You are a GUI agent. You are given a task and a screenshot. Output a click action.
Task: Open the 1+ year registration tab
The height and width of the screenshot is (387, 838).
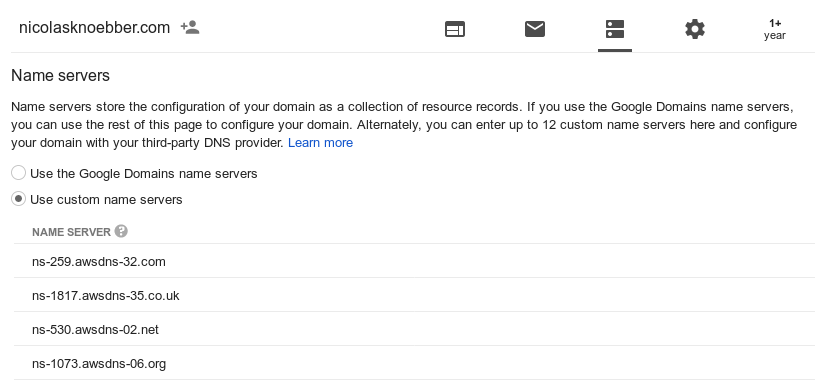(774, 29)
